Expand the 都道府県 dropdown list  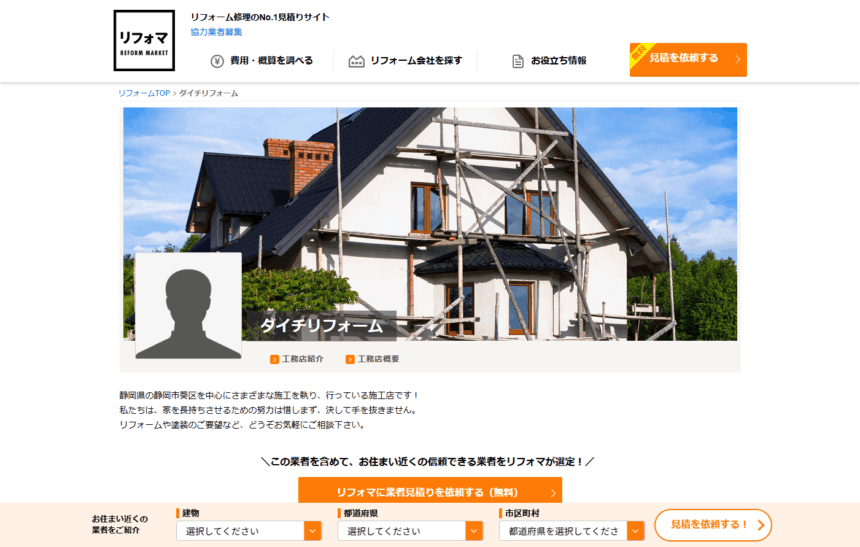click(411, 531)
